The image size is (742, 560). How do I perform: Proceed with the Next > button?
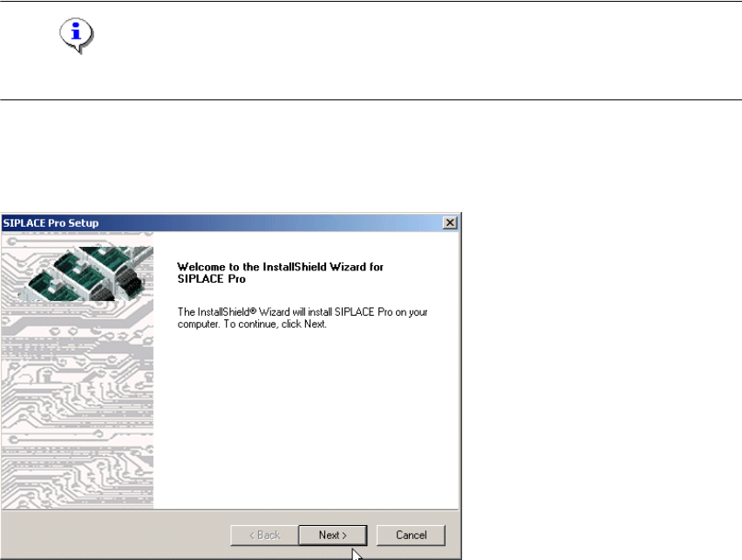pyautogui.click(x=333, y=535)
